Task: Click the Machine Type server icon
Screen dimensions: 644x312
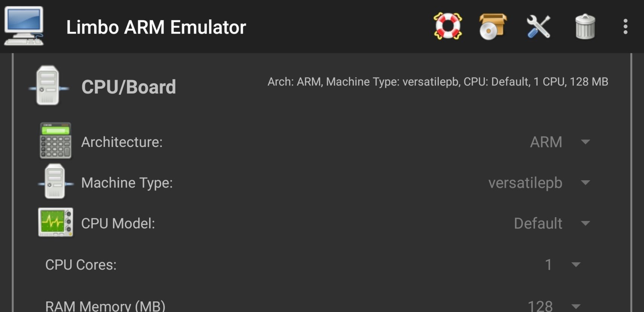Action: pos(55,181)
